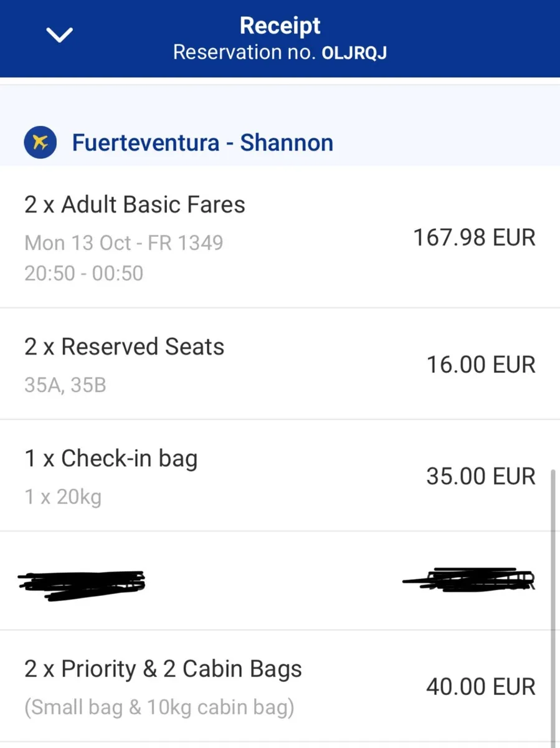
Task: Select the 2 x Adult Basic Fares row
Action: click(x=135, y=204)
